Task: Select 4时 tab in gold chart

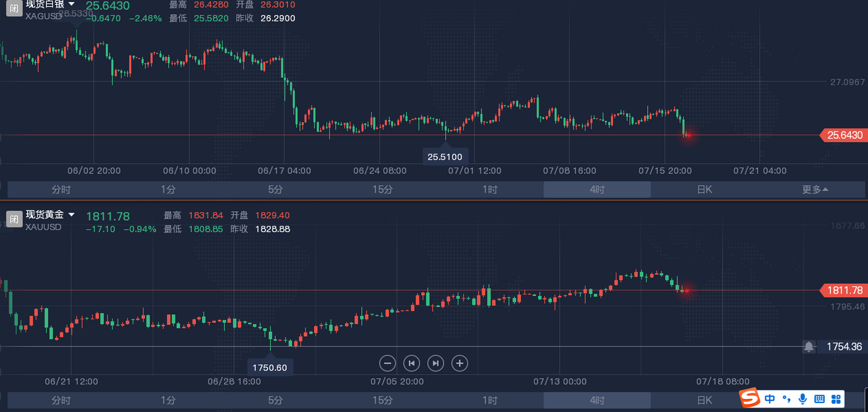Action: (x=597, y=400)
